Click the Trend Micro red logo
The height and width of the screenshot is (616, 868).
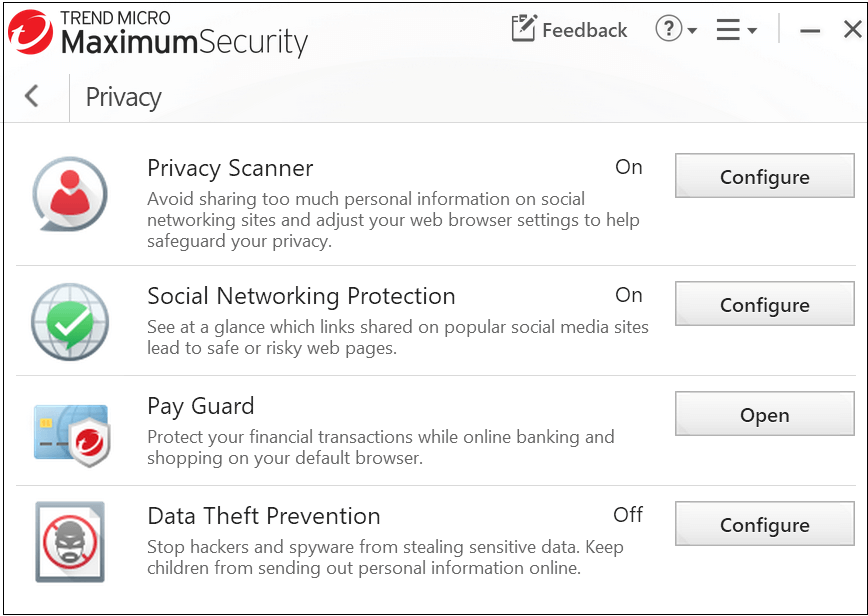[30, 32]
